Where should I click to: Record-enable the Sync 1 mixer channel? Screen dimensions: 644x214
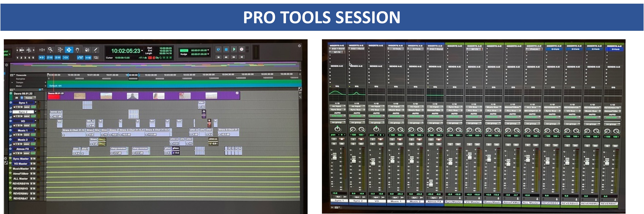point(342,139)
